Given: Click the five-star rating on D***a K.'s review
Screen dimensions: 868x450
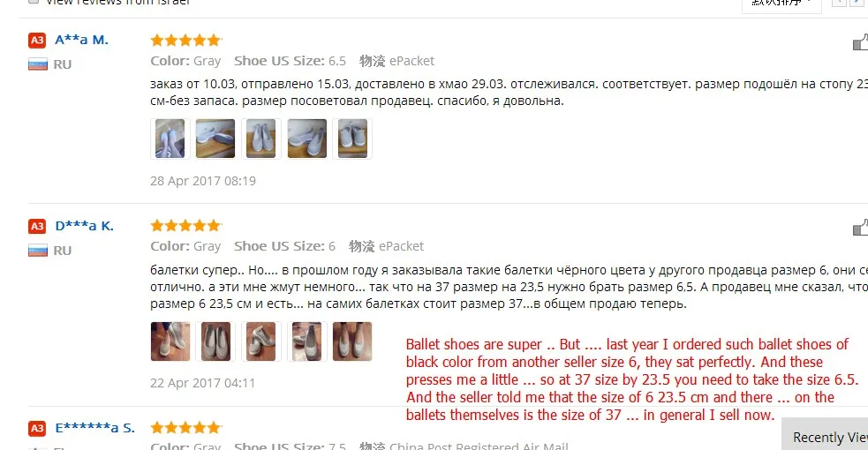Looking at the screenshot, I should tap(186, 226).
